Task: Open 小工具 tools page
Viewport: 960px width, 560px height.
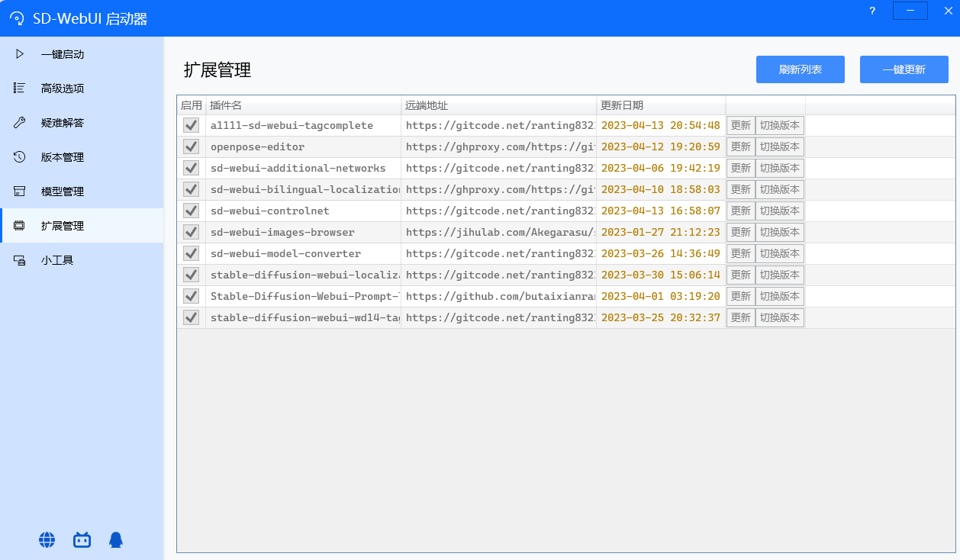Action: 82,260
